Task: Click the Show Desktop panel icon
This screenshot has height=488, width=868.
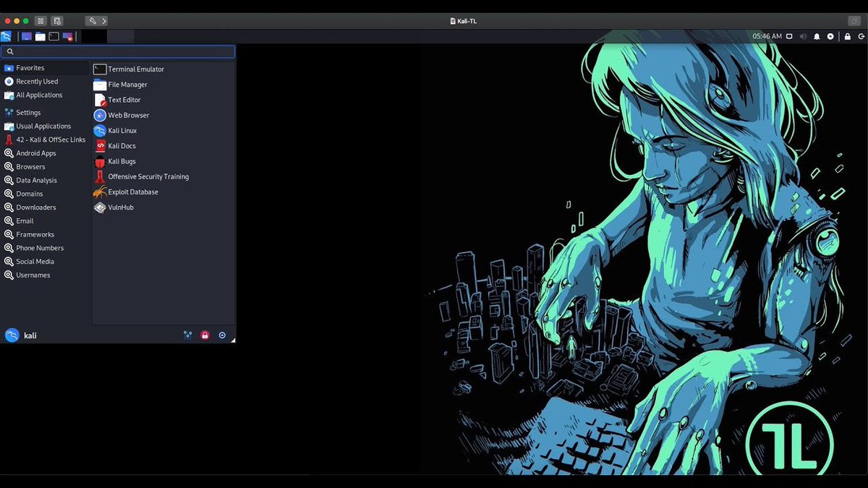Action: [27, 36]
